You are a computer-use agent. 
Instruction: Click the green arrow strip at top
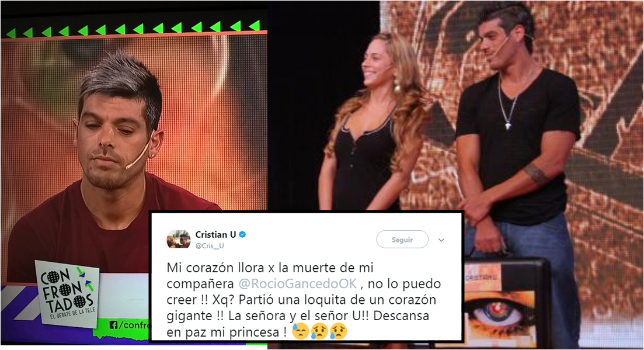(x=134, y=29)
